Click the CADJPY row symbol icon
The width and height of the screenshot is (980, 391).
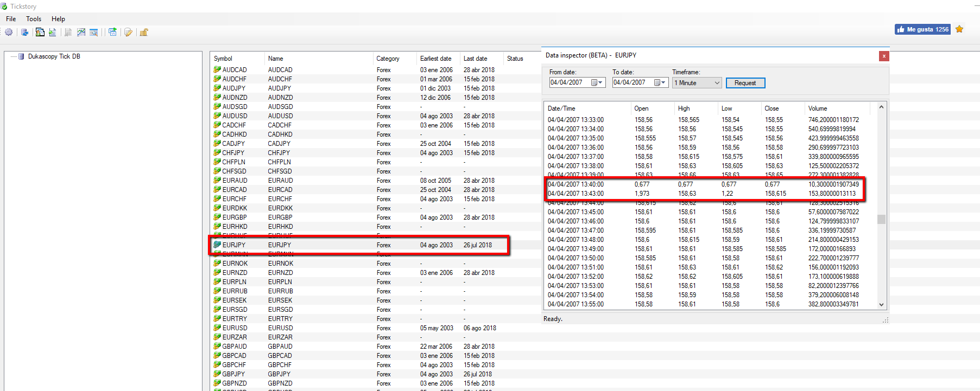(x=217, y=143)
